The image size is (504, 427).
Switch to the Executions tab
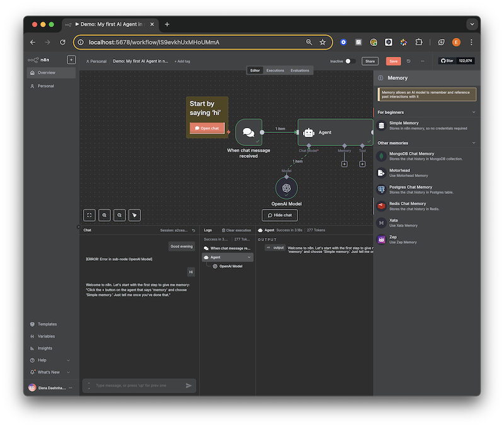[x=275, y=71]
